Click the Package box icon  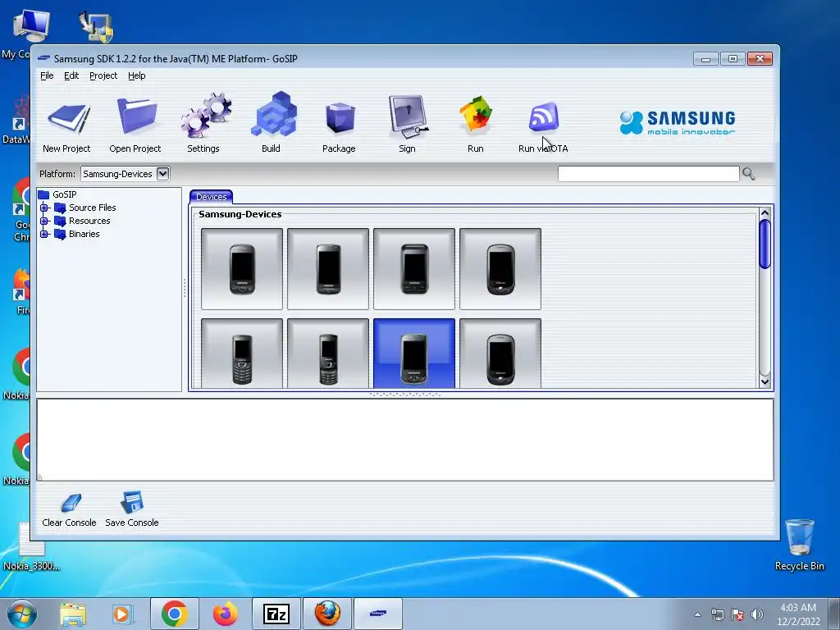pos(340,117)
